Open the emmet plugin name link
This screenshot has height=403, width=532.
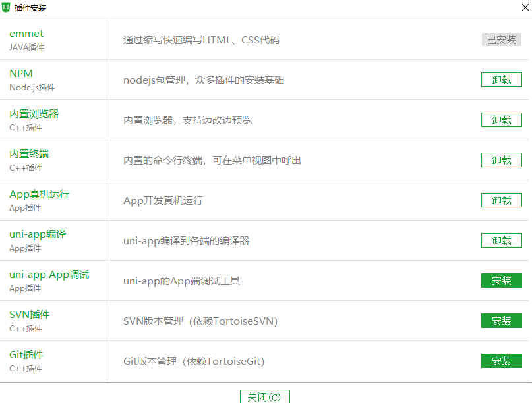[26, 34]
